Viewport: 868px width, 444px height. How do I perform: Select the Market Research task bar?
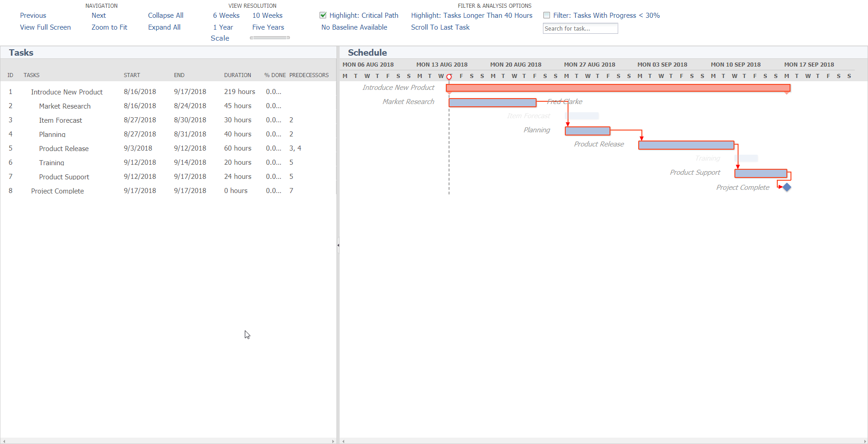point(492,102)
